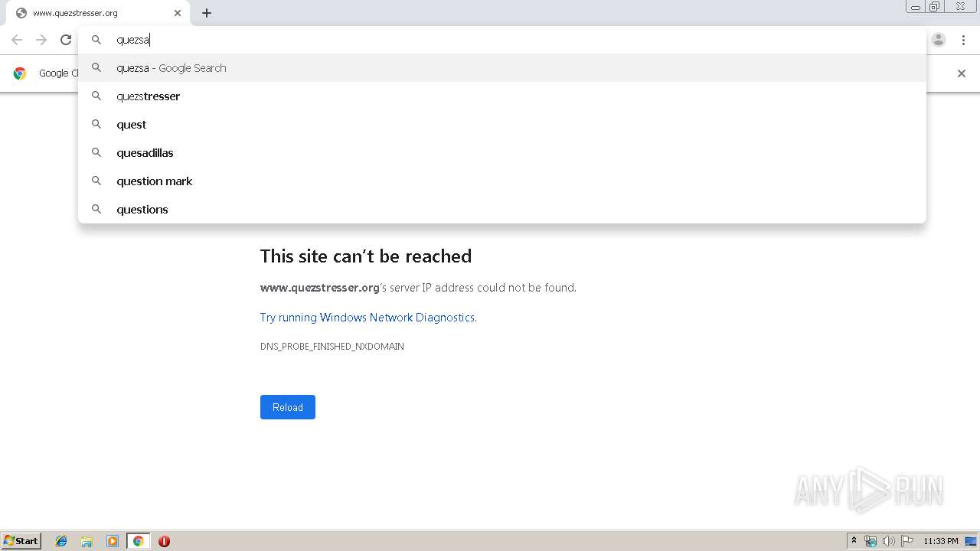Show hidden tray icons arrow
This screenshot has height=551, width=980.
854,541
